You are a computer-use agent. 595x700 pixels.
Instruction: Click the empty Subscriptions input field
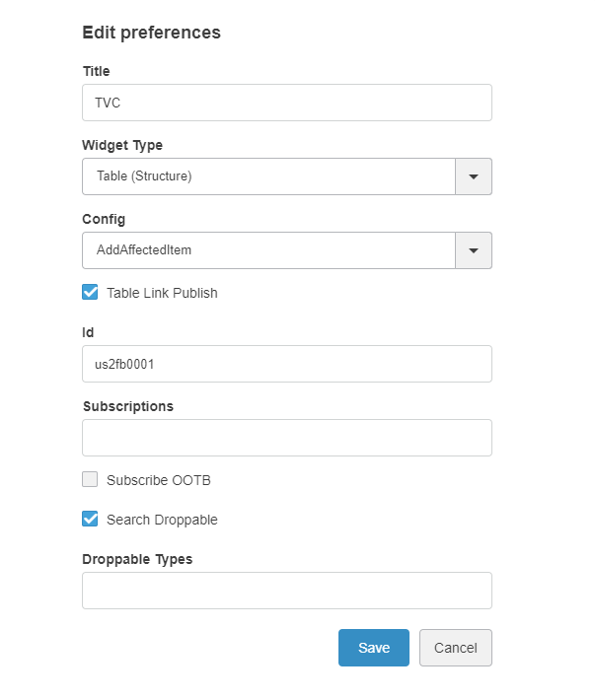[286, 438]
